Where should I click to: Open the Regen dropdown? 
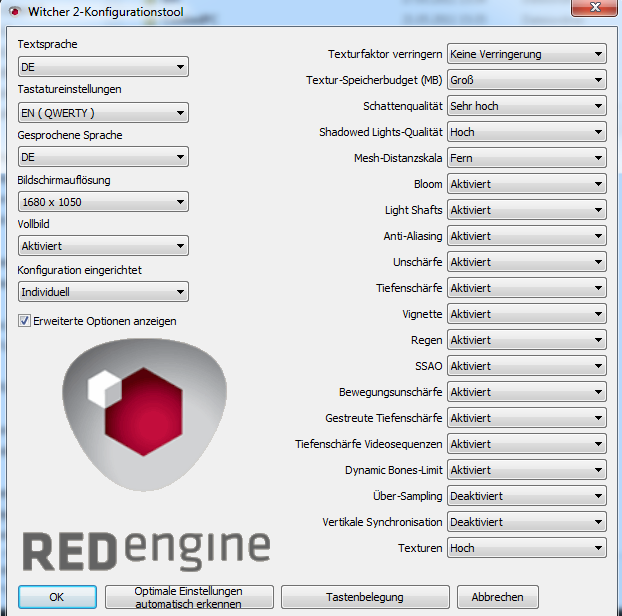[527, 340]
